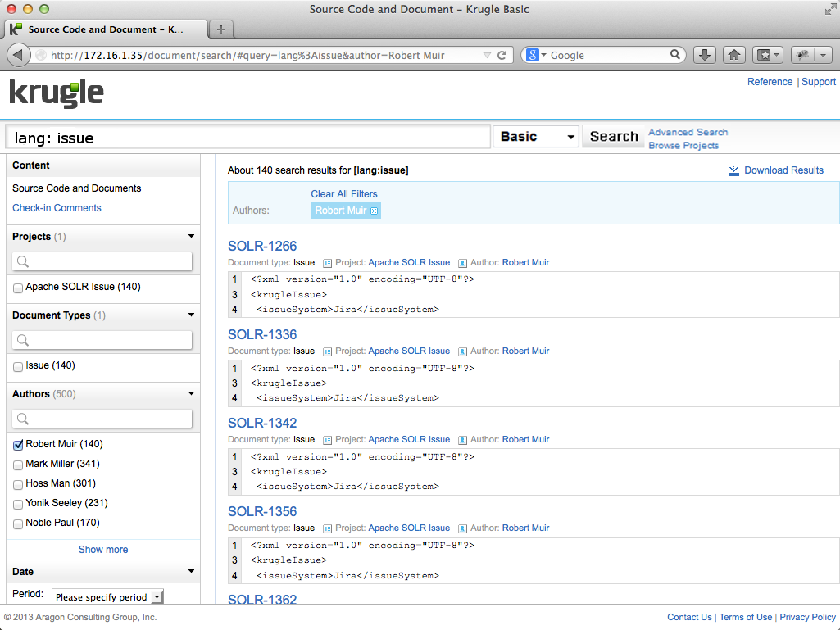840x630 pixels.
Task: Click the site identity globe in address bar
Action: click(x=41, y=55)
